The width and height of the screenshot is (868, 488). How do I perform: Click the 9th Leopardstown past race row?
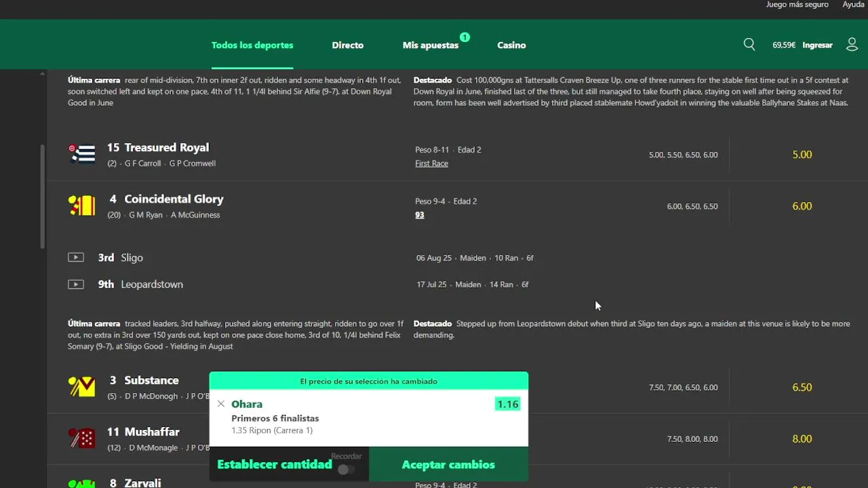140,284
